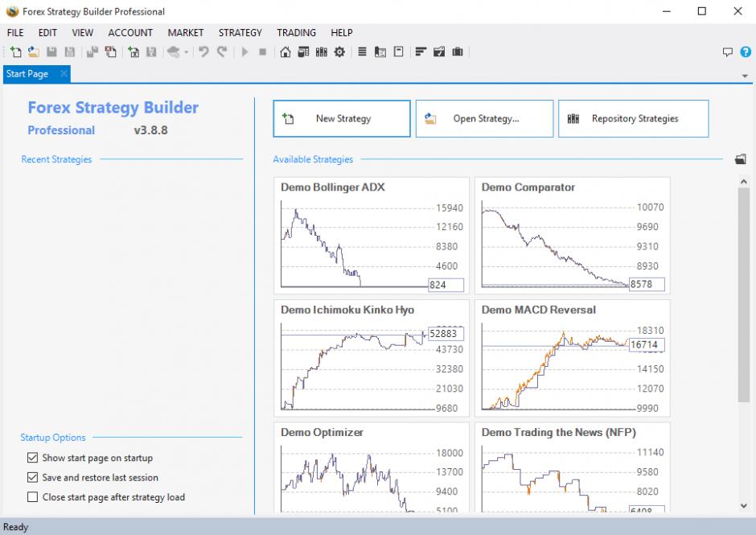This screenshot has width=756, height=535.
Task: Click the Recent Strategies heading
Action: [56, 159]
